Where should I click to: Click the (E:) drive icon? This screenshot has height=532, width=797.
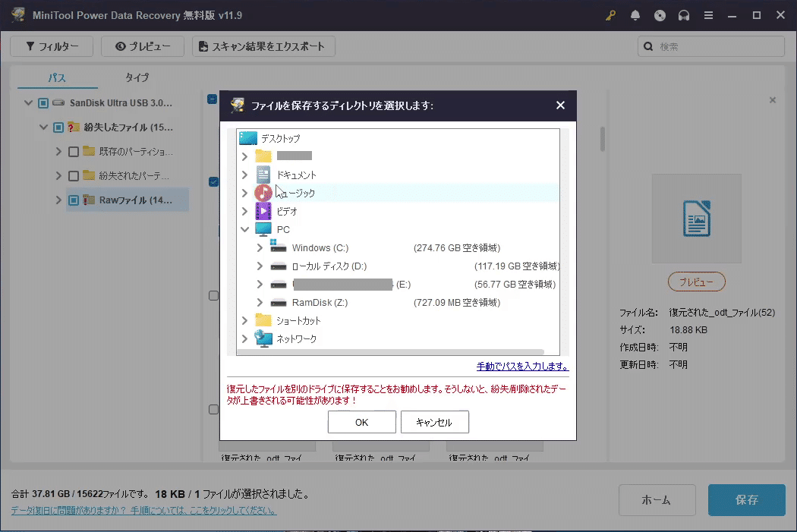[278, 285]
